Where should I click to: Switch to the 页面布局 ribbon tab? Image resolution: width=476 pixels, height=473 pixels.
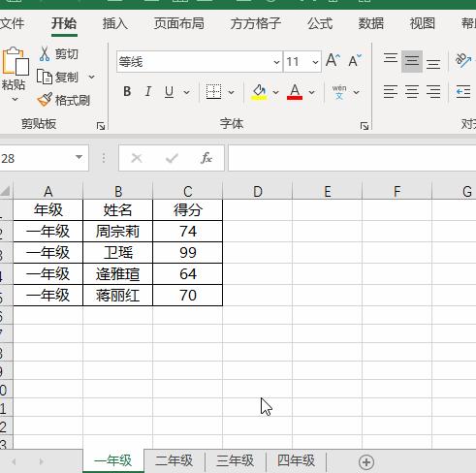pos(179,23)
